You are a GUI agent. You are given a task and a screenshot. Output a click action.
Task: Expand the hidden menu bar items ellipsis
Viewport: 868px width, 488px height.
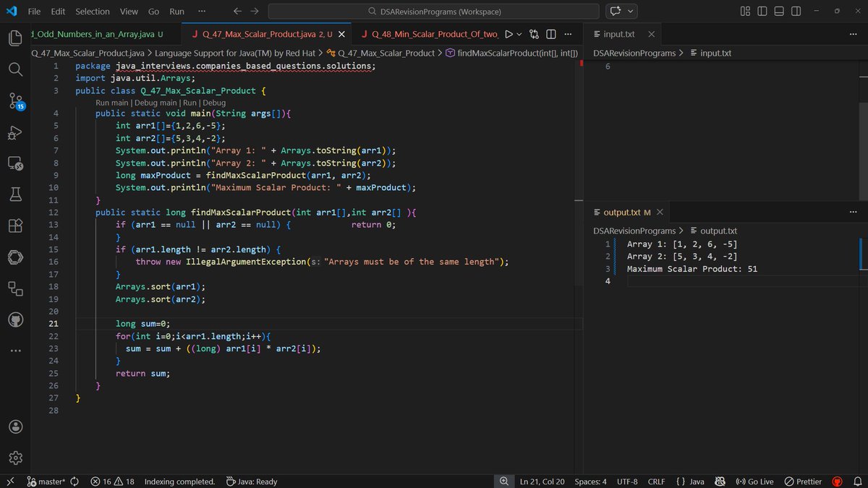201,12
